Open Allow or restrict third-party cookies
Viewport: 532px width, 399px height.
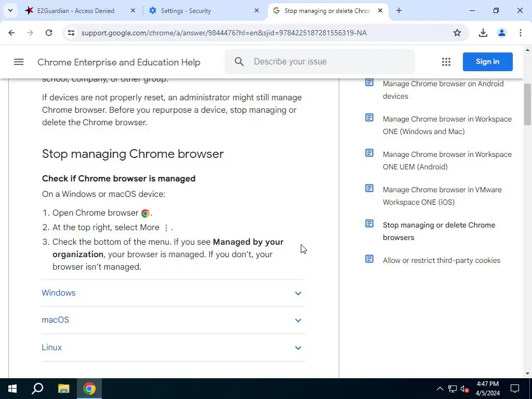click(442, 260)
